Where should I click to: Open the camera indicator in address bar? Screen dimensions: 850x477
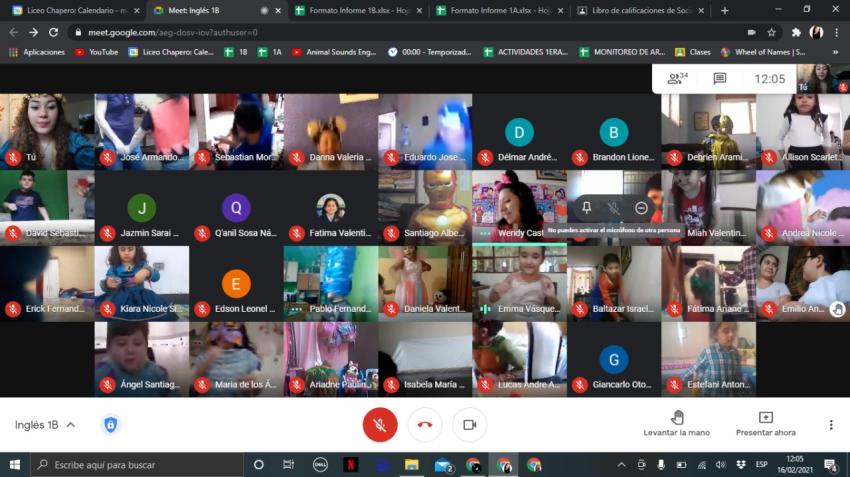(x=751, y=33)
